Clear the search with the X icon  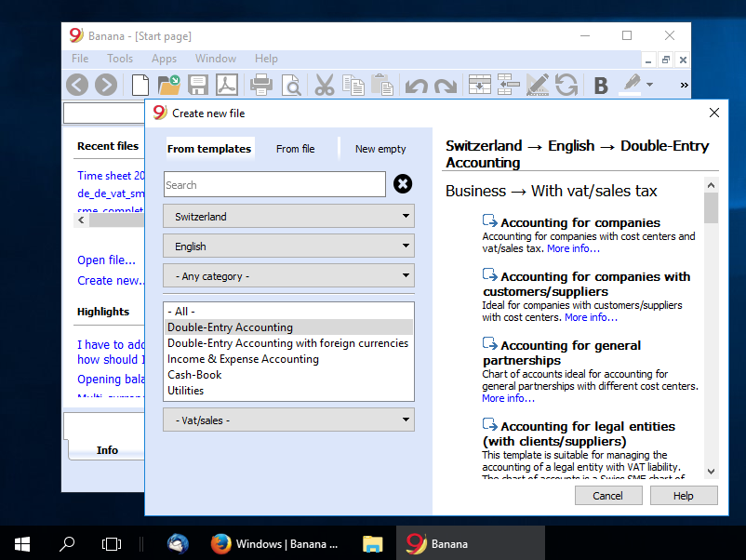pos(403,183)
